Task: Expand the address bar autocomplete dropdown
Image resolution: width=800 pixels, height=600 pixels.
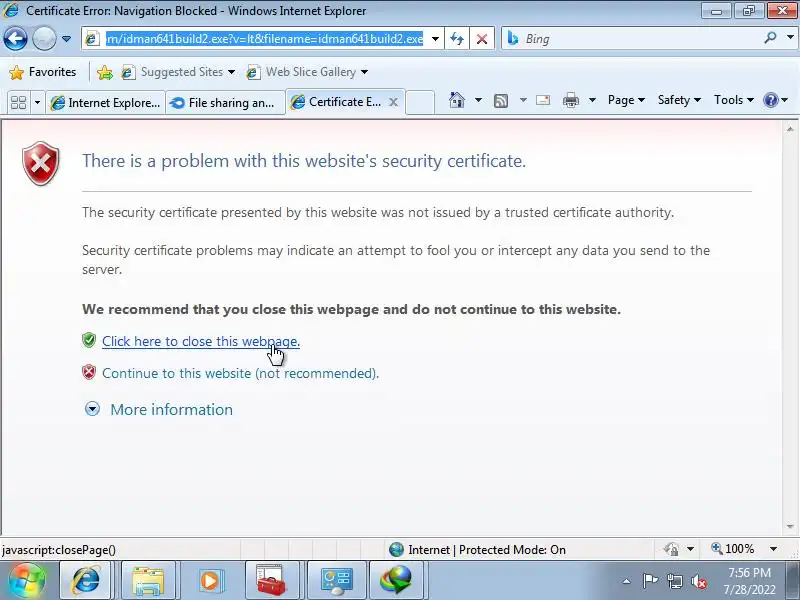Action: click(x=435, y=39)
